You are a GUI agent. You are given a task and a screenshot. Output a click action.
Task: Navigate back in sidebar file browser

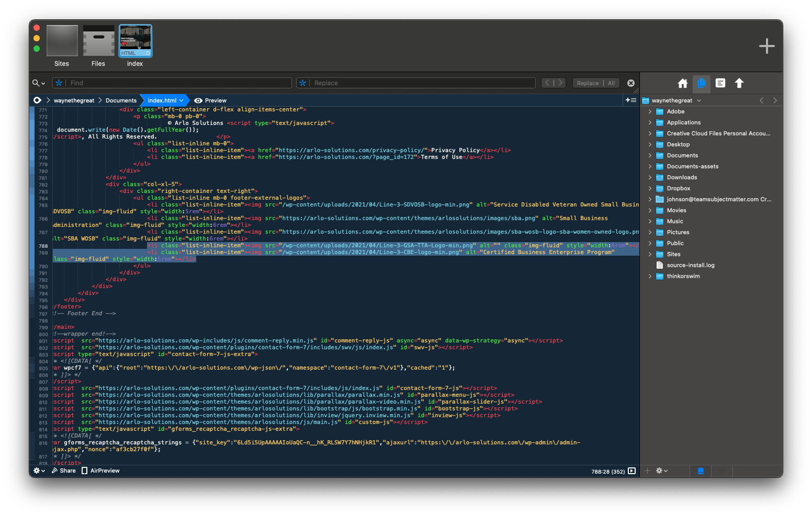point(762,100)
